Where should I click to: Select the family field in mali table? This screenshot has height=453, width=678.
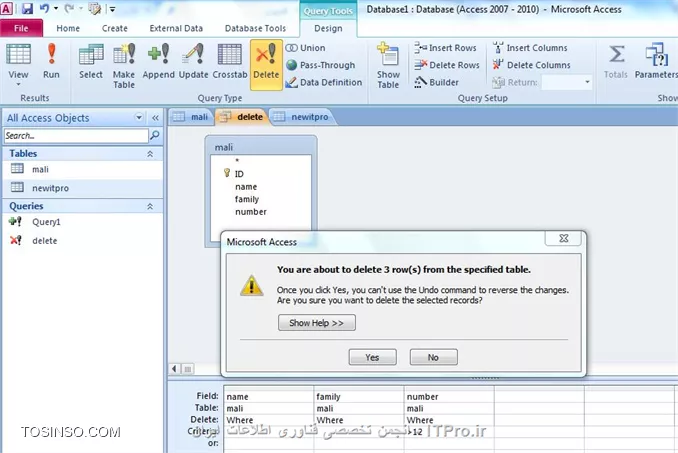tap(247, 199)
